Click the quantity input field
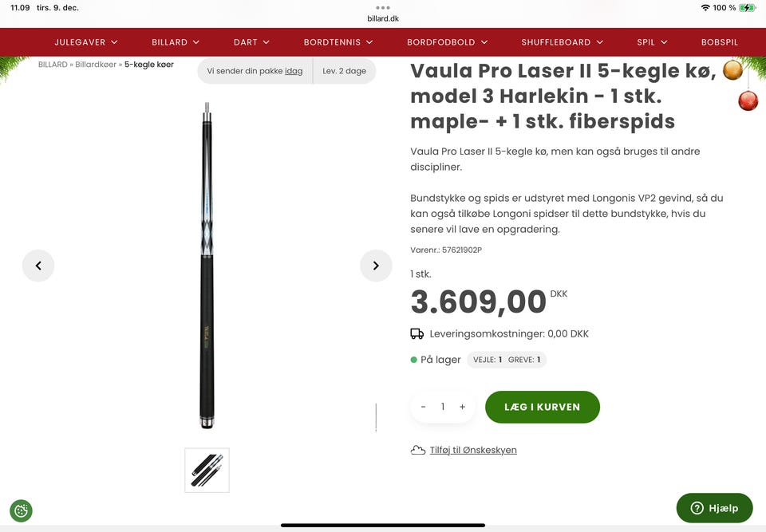This screenshot has width=766, height=532. (x=443, y=407)
